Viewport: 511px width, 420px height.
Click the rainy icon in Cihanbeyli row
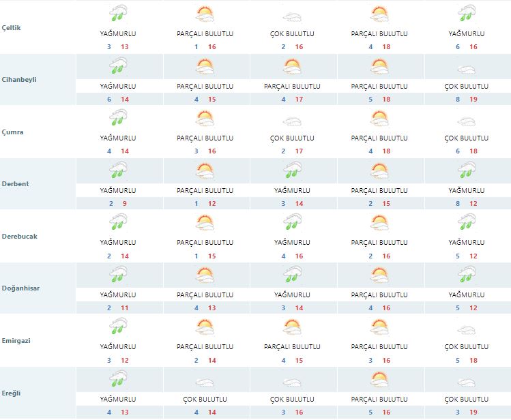[119, 67]
